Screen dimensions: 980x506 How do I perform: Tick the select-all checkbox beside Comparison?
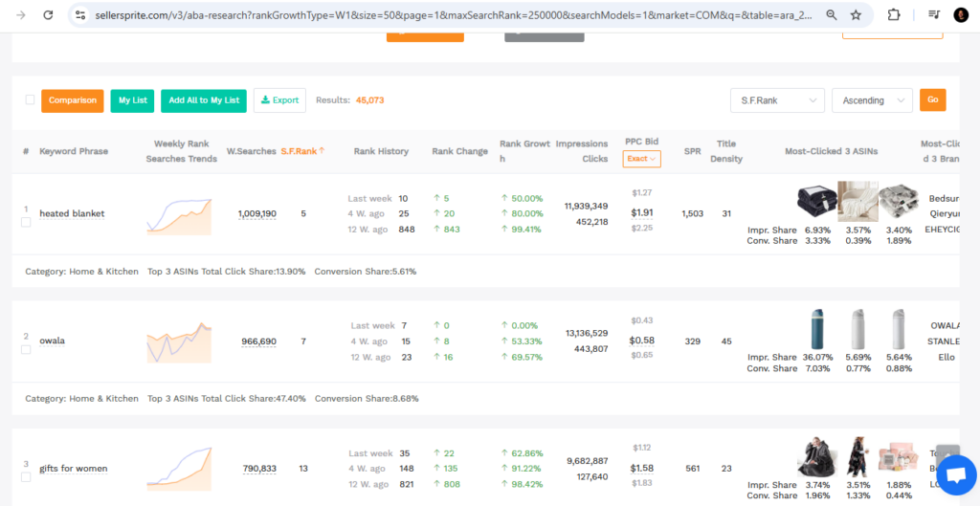click(30, 99)
